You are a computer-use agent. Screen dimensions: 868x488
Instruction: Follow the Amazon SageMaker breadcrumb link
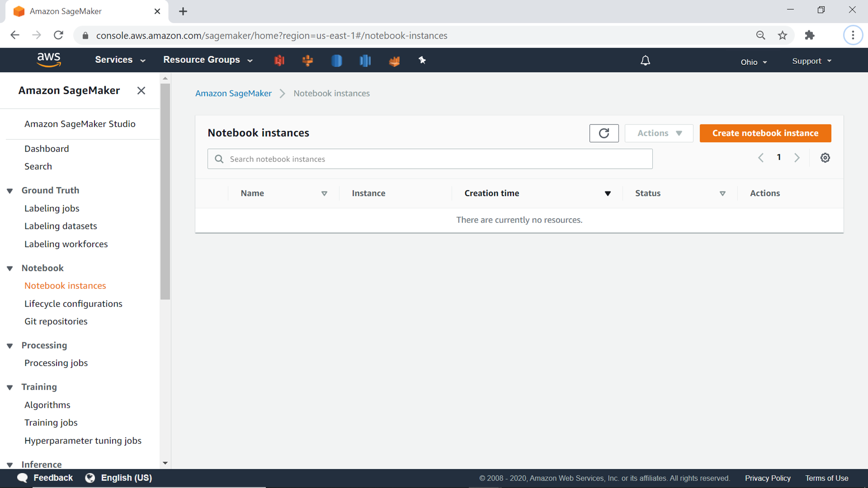[x=233, y=93]
